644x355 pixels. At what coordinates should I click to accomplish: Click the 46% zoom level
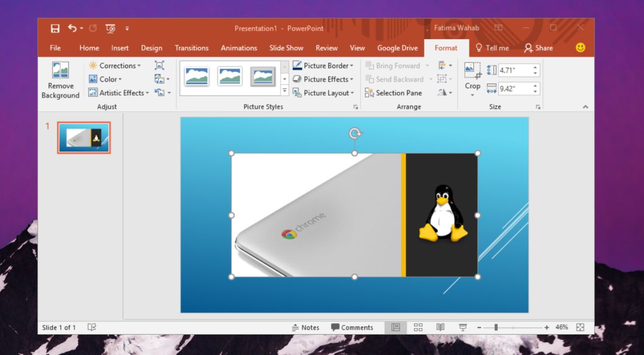561,327
